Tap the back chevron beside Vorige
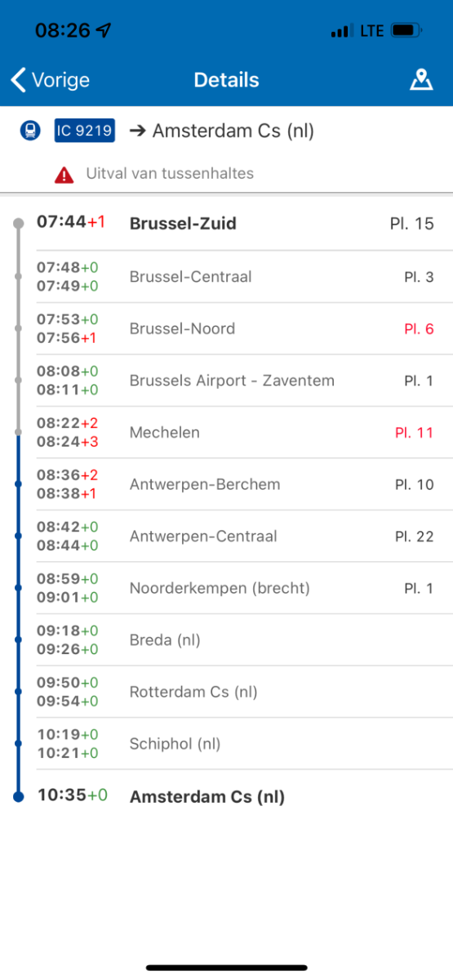This screenshot has height=980, width=453. coord(19,80)
